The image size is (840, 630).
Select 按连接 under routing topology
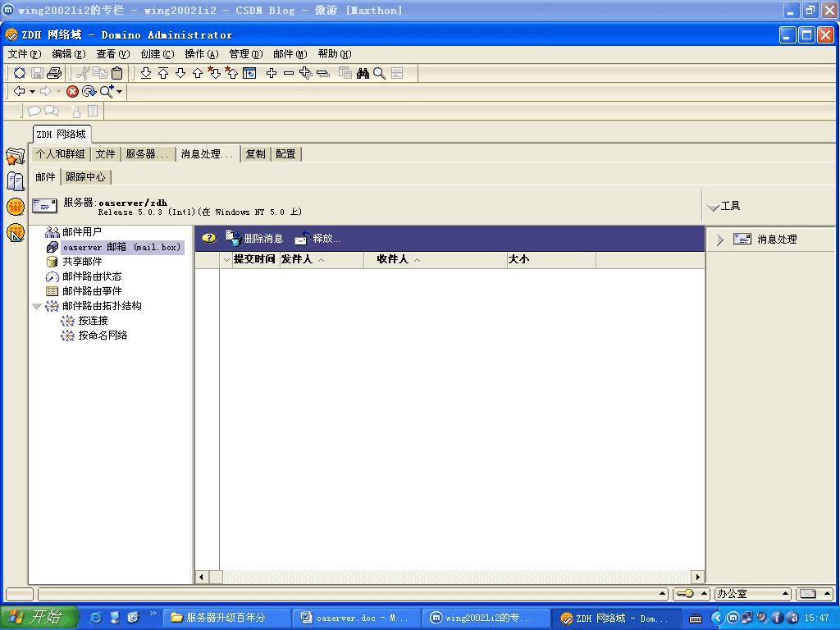[x=94, y=321]
